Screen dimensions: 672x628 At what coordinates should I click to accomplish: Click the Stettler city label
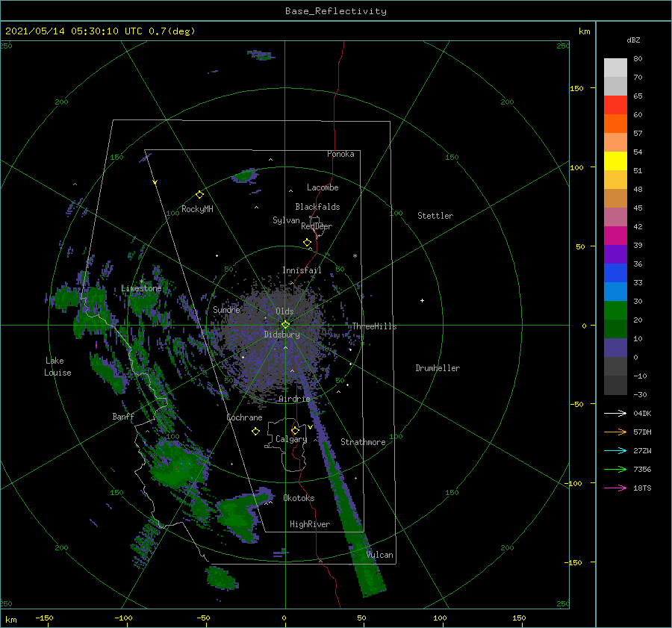pyautogui.click(x=435, y=216)
